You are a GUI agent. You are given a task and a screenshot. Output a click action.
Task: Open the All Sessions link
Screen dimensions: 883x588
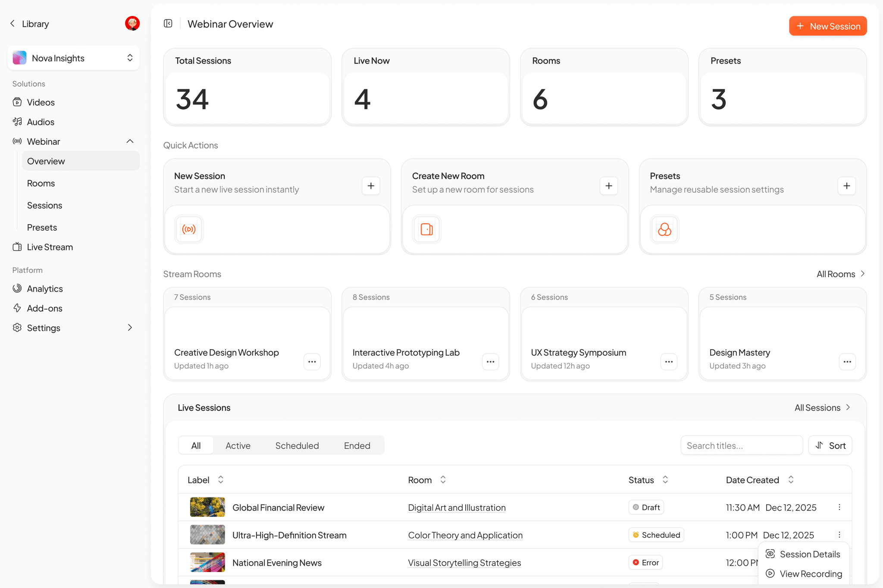(x=823, y=408)
